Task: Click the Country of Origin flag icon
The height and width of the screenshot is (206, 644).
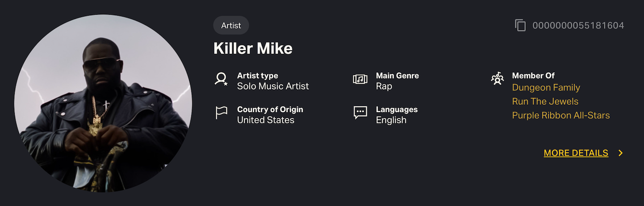Action: tap(221, 113)
